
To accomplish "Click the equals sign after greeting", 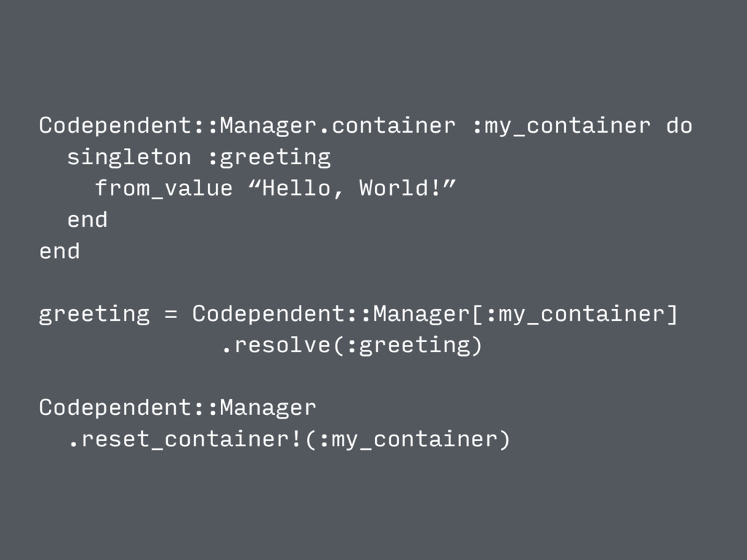I will (x=171, y=315).
